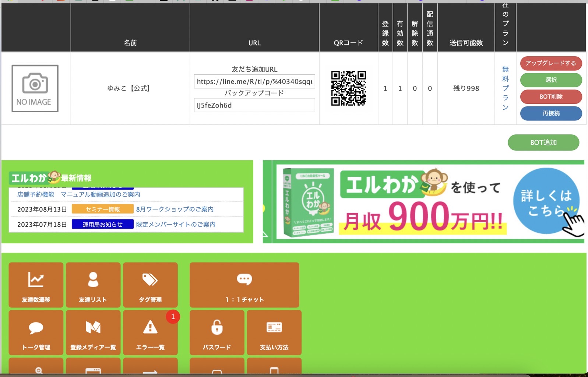Open トーク管理 talk management tile
The height and width of the screenshot is (377, 588).
(x=36, y=332)
